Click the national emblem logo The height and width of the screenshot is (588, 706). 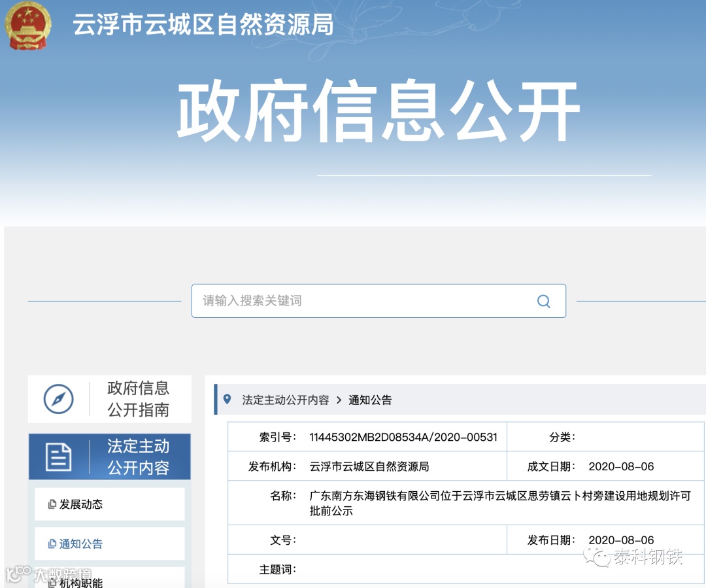click(x=28, y=26)
